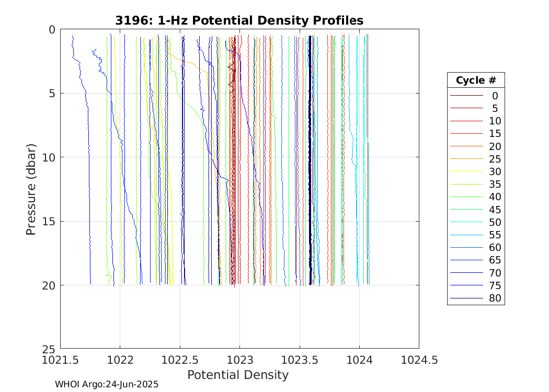Select legend entry for cycle 60
549x392 pixels.
(x=475, y=247)
